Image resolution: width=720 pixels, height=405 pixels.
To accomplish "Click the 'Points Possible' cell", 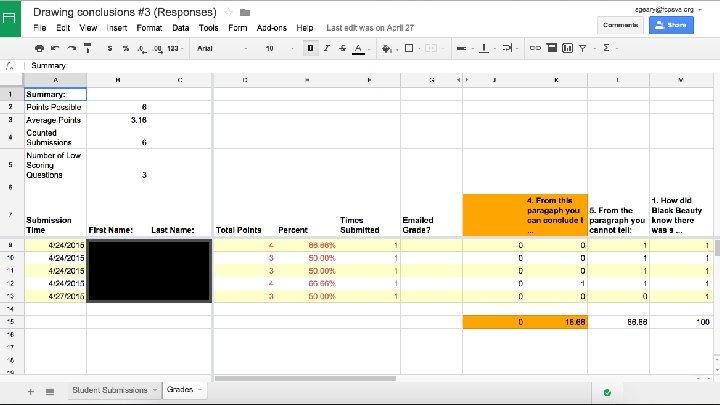I will [55, 107].
